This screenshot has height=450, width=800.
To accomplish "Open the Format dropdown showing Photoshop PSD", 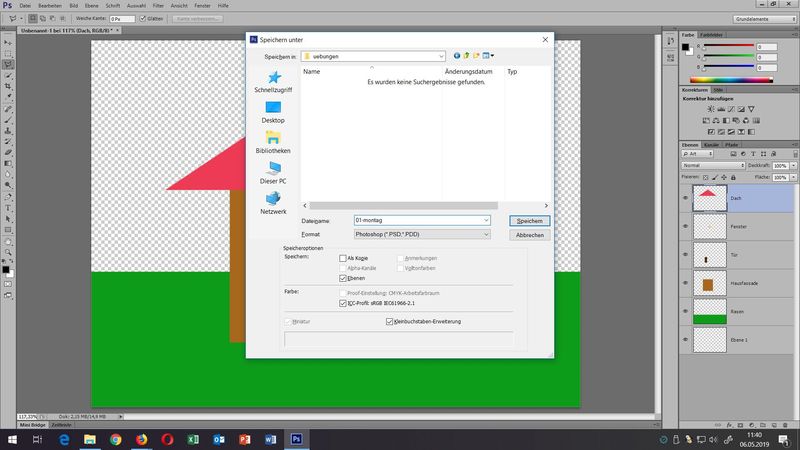I will point(422,234).
